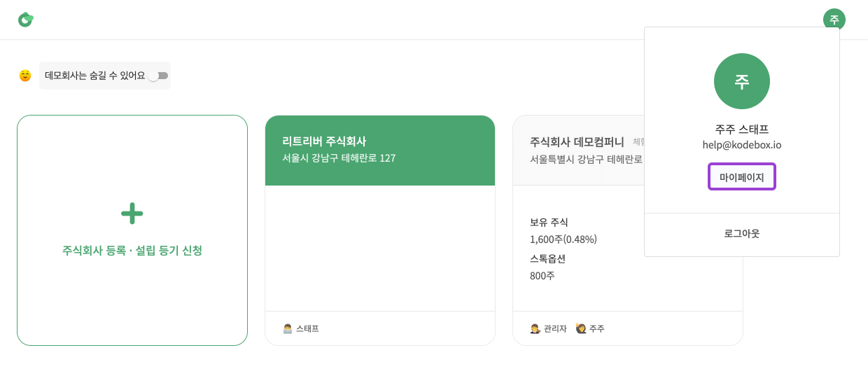Click the 관리자 role icon on demo card
The width and height of the screenshot is (868, 390).
click(535, 328)
